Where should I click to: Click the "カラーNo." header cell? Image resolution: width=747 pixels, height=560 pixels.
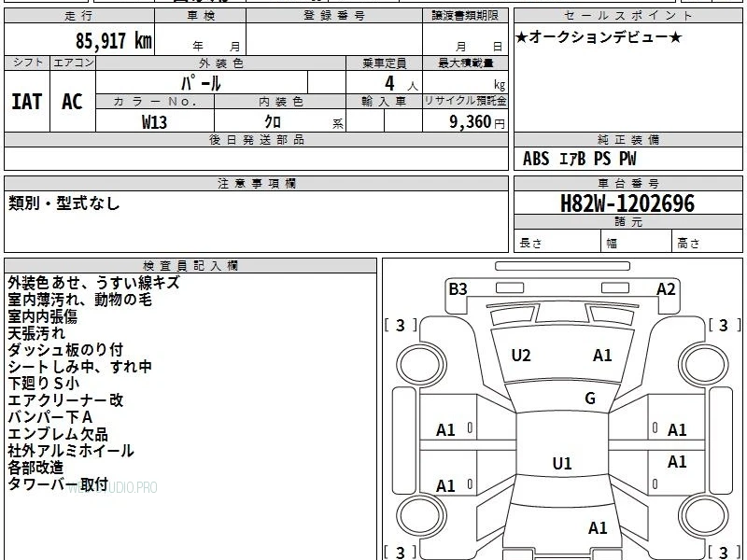click(x=155, y=102)
